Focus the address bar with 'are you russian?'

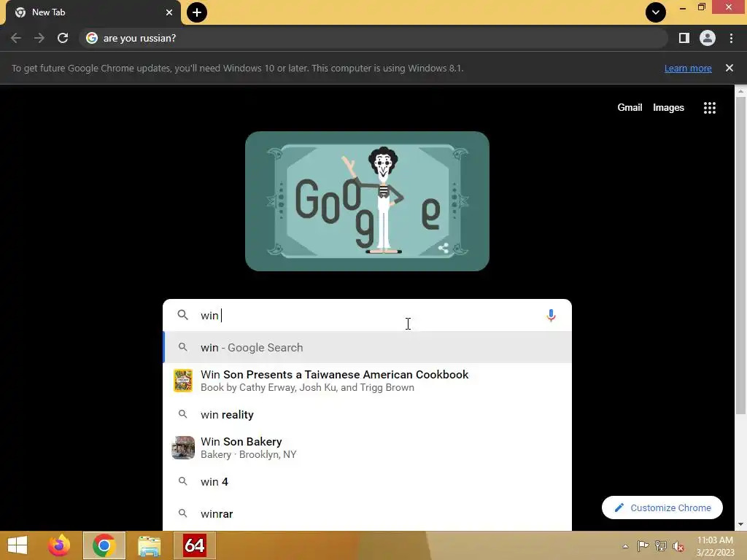373,38
